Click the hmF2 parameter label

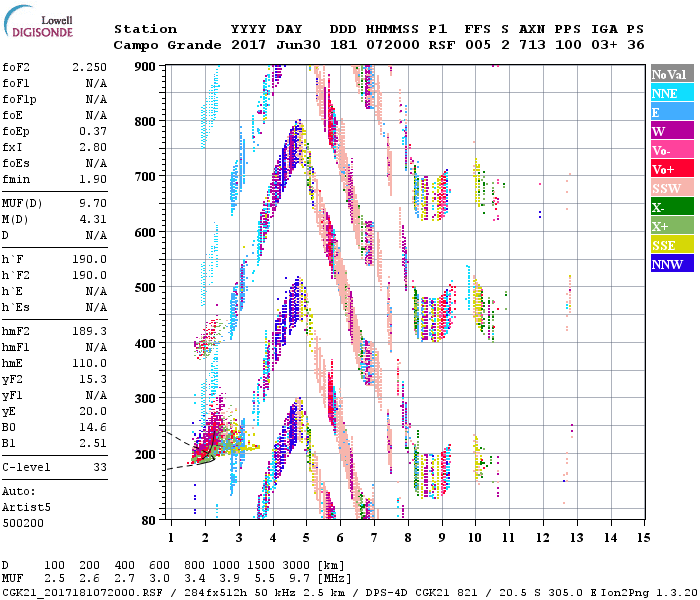point(19,330)
